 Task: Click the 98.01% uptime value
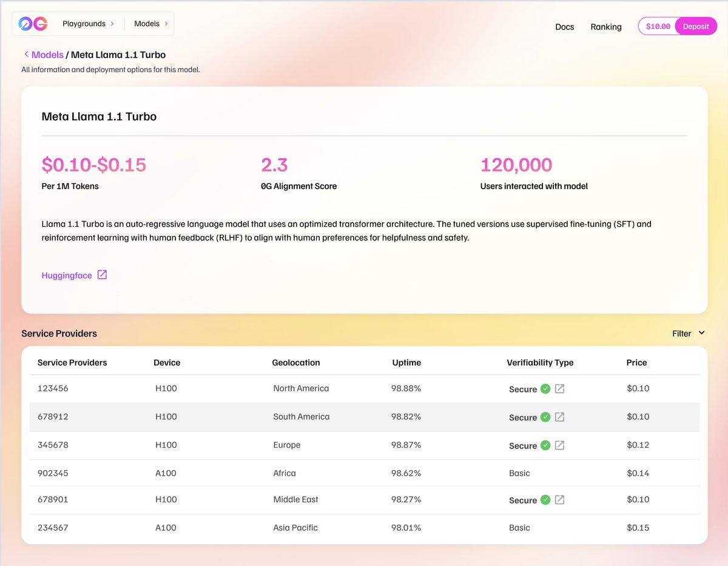(x=406, y=528)
